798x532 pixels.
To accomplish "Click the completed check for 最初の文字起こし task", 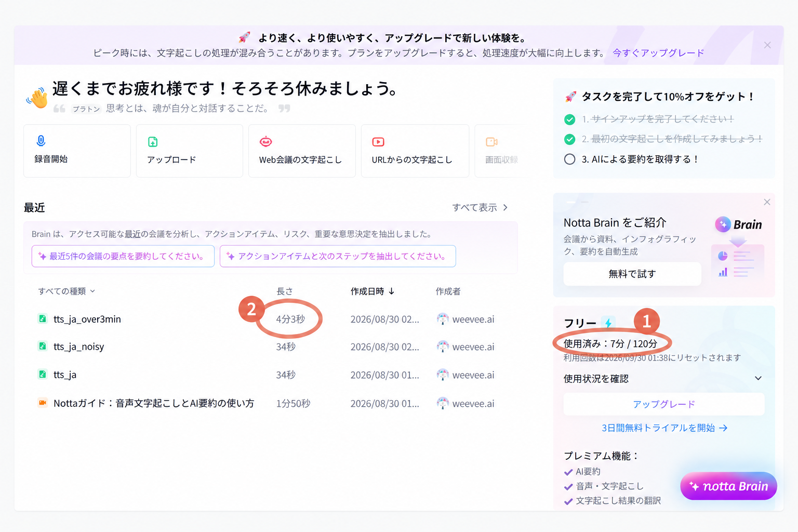I will [570, 139].
